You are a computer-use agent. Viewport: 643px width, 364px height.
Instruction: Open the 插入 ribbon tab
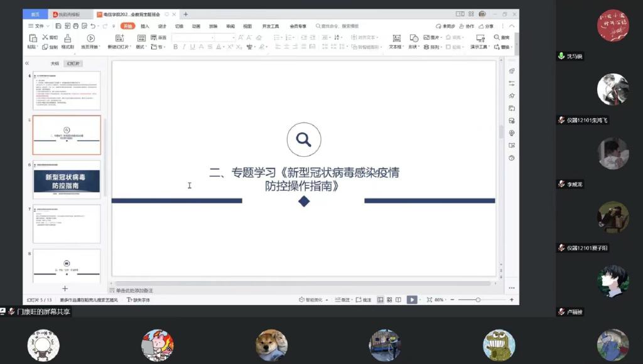[145, 26]
